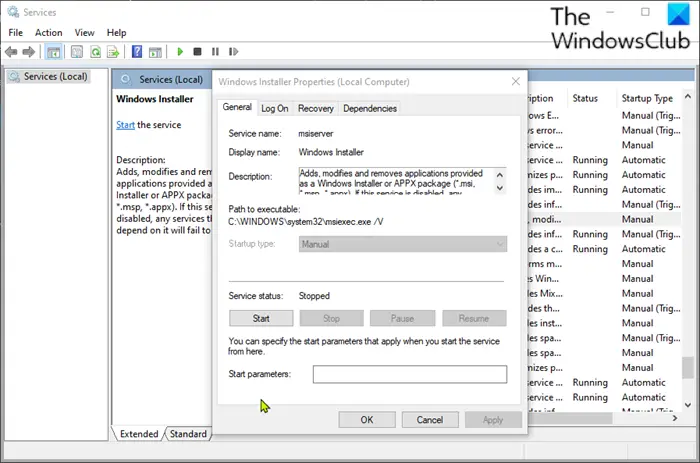Open the Startup type Manual dropdown
700x463 pixels.
coord(403,244)
